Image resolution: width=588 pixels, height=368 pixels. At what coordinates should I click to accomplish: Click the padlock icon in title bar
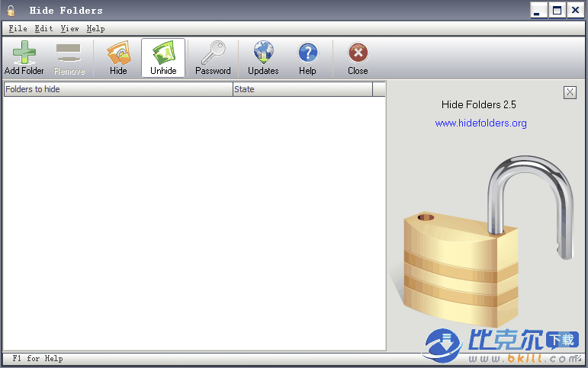point(11,11)
